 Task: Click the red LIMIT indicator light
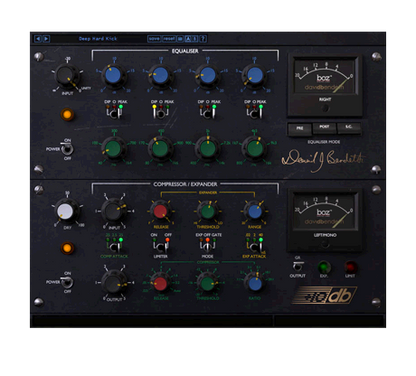point(350,267)
